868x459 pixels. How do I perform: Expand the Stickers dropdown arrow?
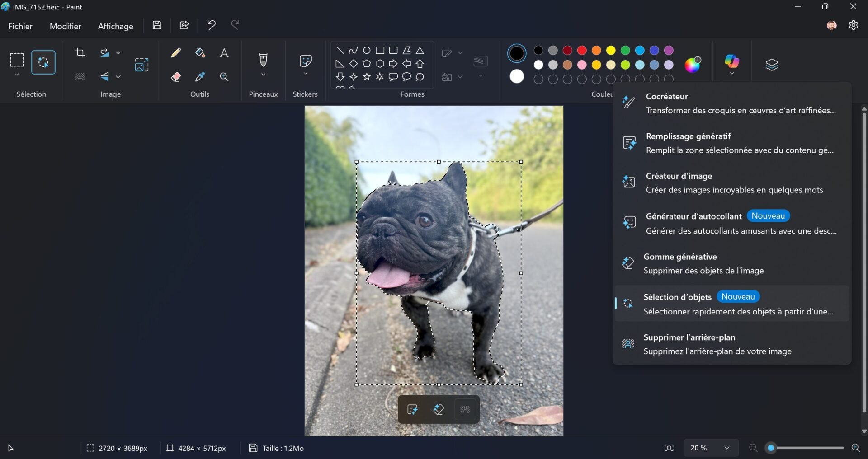click(x=306, y=74)
